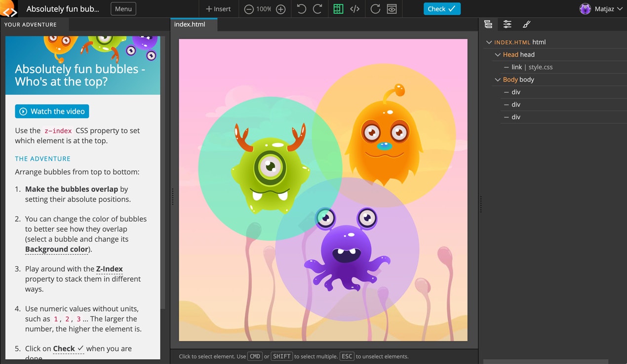Open the Menu in the top bar

123,8
